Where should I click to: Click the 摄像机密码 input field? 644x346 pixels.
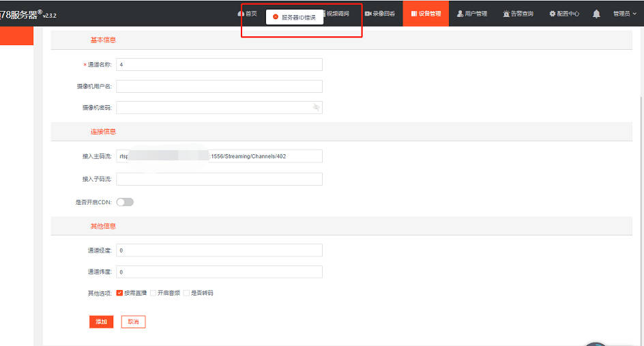219,108
